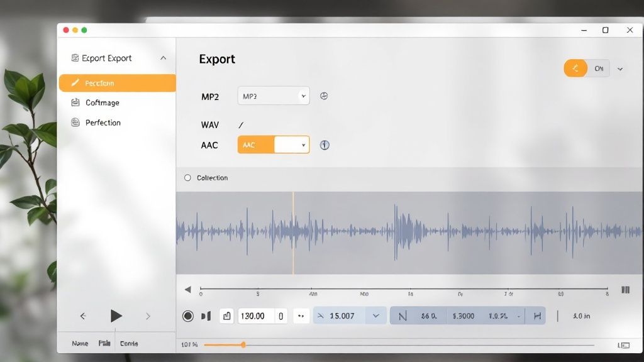Switch to the middle bottom sidebar tab
The height and width of the screenshot is (362, 644).
(x=104, y=343)
